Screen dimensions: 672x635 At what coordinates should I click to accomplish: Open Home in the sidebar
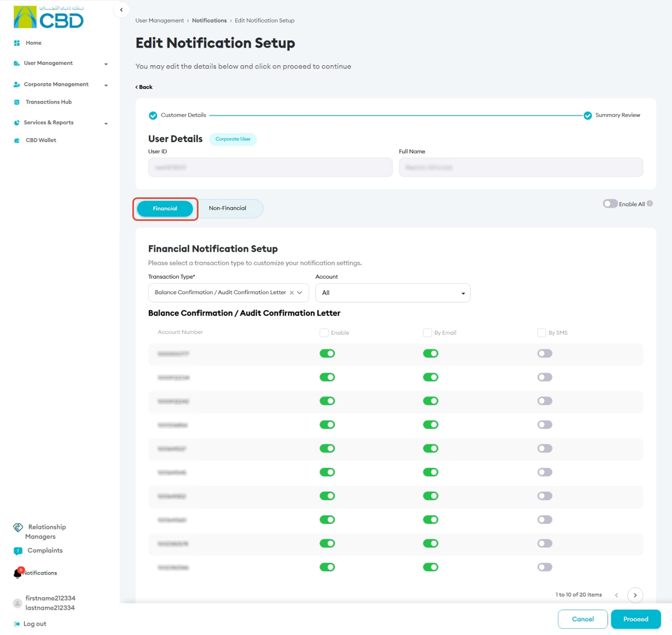pos(33,43)
